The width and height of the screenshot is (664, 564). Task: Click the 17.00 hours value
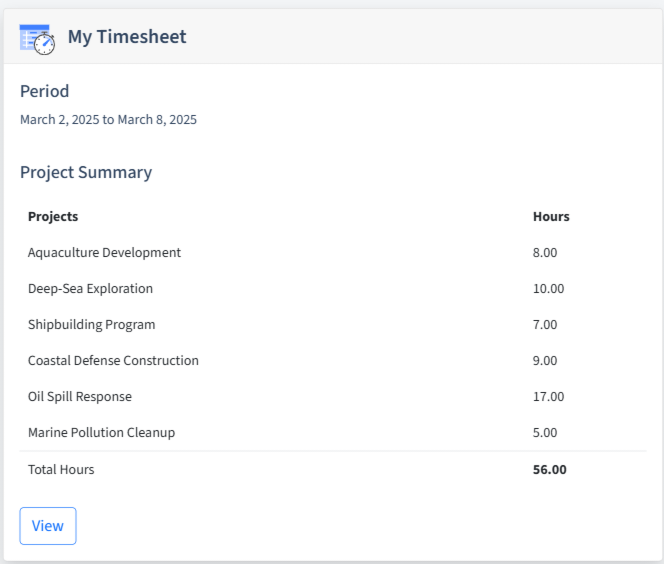[x=548, y=396]
